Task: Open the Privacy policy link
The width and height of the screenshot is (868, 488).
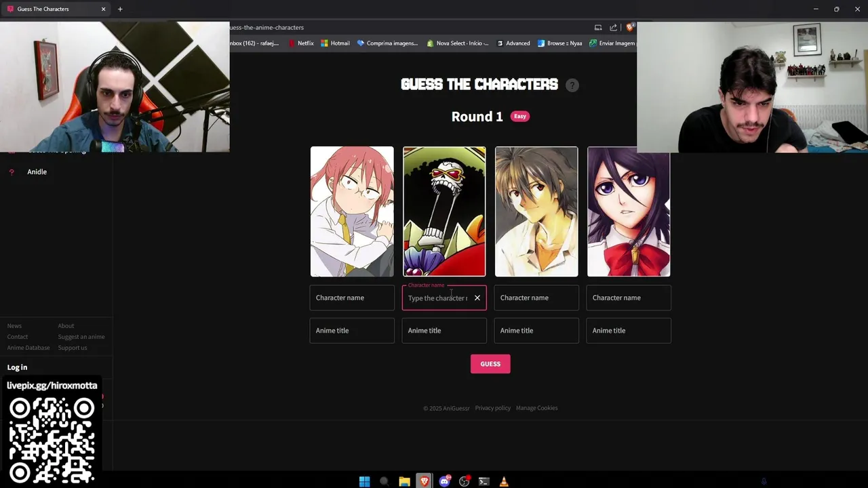Action: click(x=493, y=408)
